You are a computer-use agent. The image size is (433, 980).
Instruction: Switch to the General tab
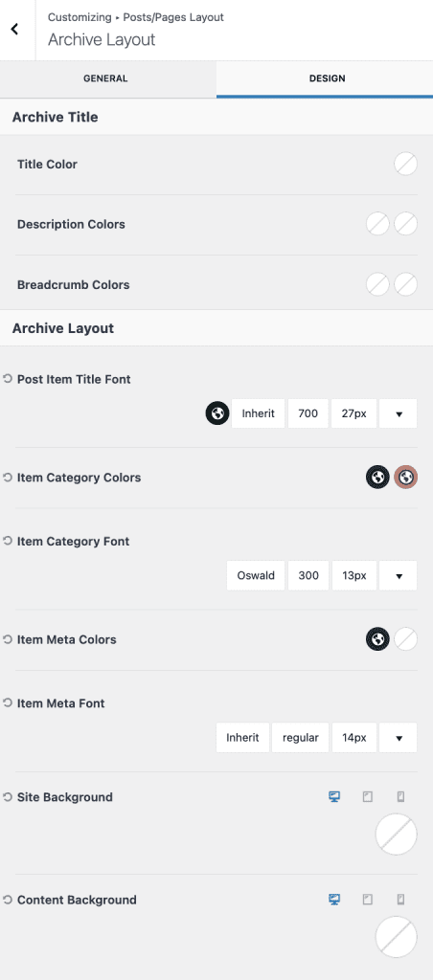click(x=105, y=78)
